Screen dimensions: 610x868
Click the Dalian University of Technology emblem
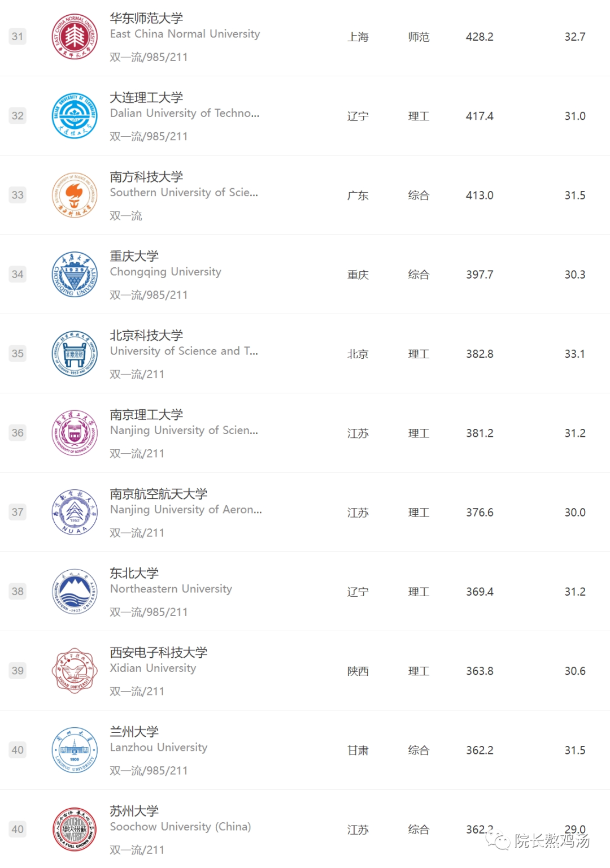(x=75, y=116)
